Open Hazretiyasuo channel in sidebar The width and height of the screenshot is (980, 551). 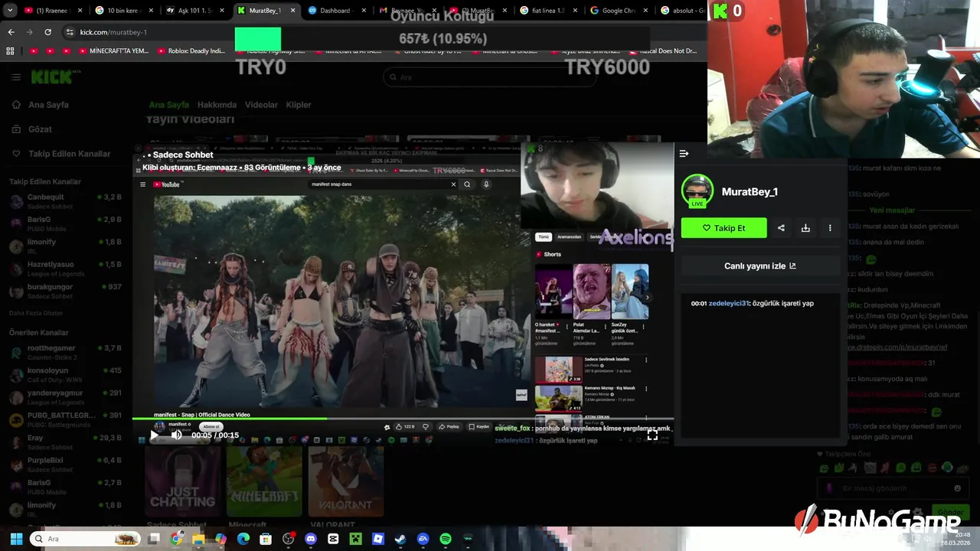click(65, 269)
